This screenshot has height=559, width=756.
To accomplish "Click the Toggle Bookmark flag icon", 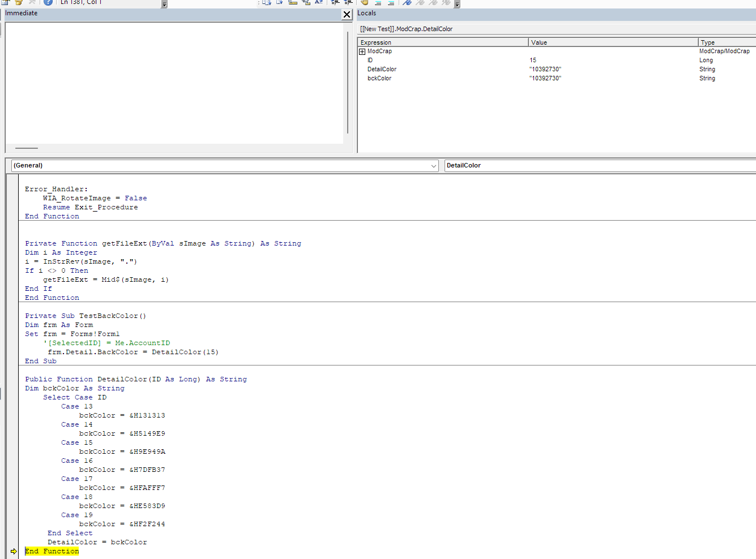I will coord(407,2).
